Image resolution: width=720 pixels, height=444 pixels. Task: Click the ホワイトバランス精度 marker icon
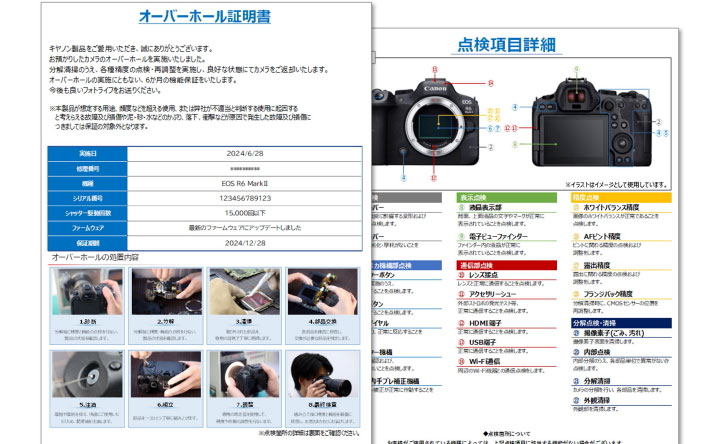pos(576,207)
